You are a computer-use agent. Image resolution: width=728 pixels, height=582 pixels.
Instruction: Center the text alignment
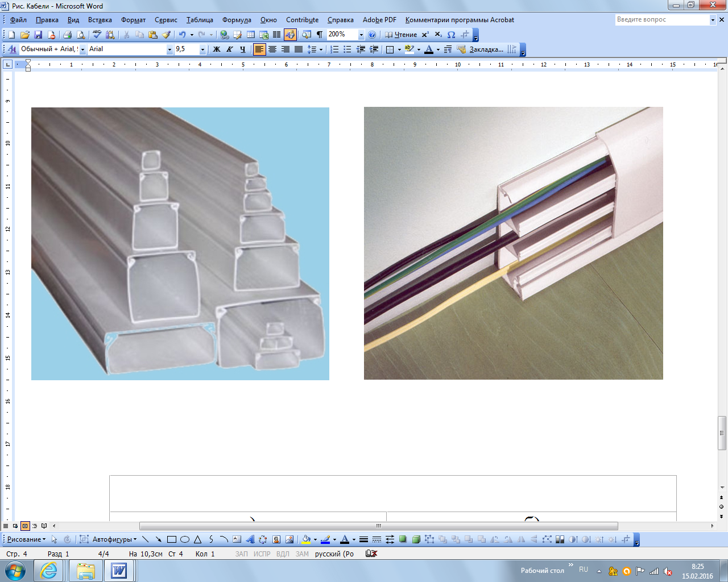tap(272, 49)
